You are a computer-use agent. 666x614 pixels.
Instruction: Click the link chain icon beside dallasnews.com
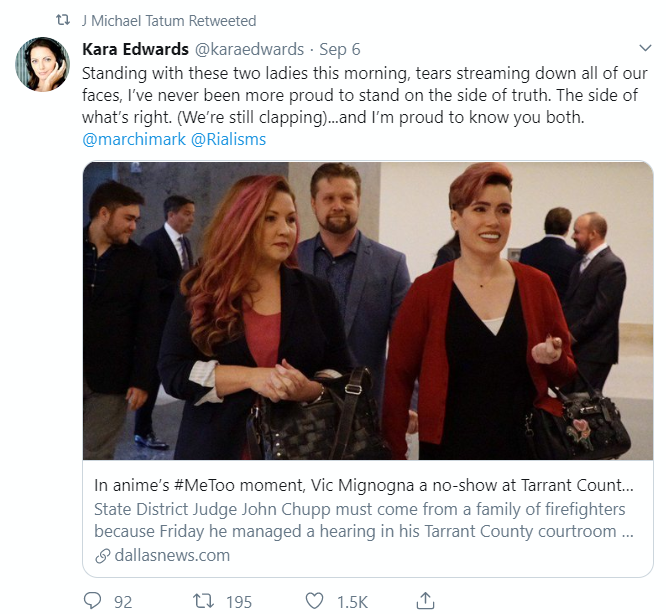pyautogui.click(x=102, y=556)
